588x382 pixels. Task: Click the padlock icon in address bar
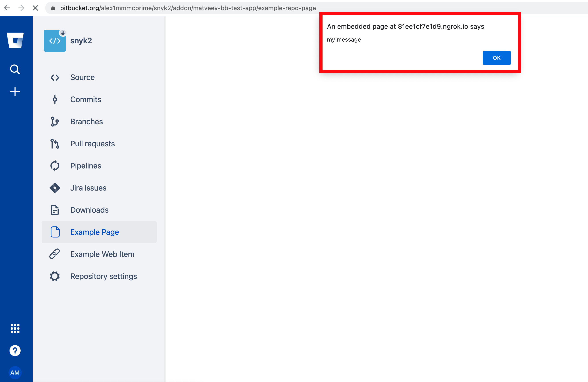tap(53, 8)
